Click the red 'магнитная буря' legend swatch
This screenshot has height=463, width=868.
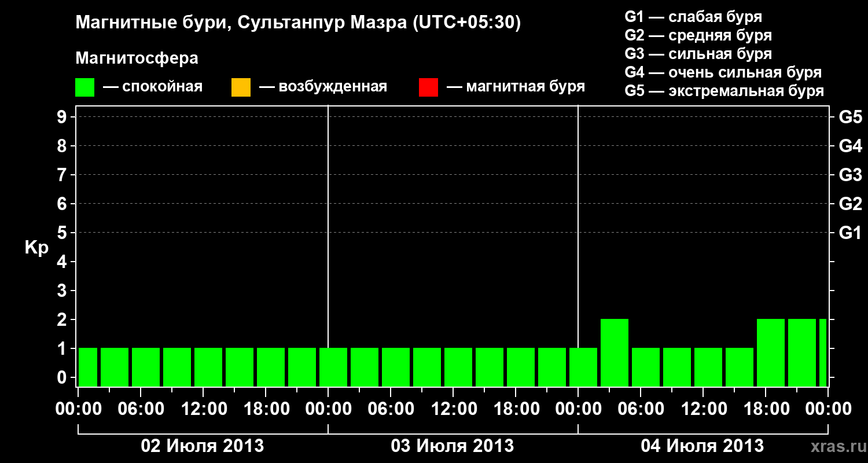[428, 87]
